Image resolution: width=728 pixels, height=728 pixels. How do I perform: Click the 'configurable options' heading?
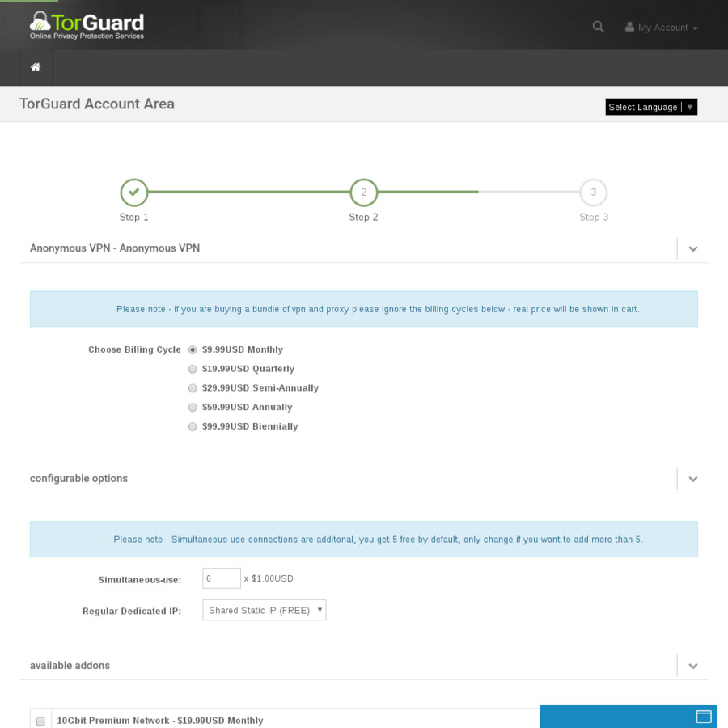point(79,479)
